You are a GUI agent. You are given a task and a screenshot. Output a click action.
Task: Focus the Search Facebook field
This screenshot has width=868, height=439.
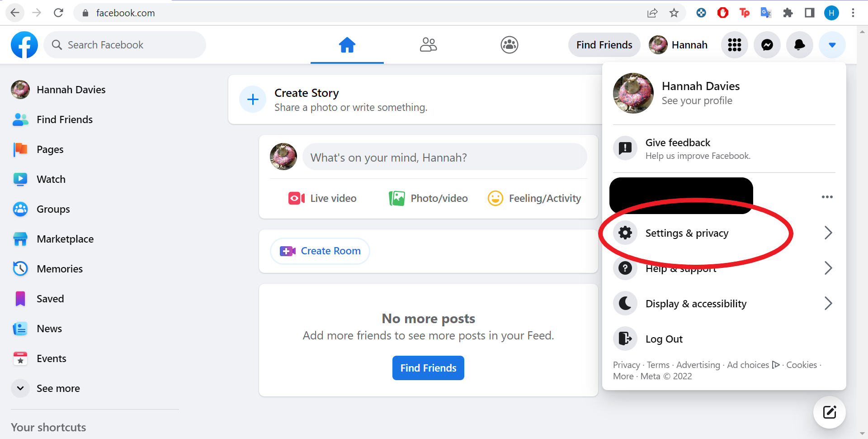125,45
